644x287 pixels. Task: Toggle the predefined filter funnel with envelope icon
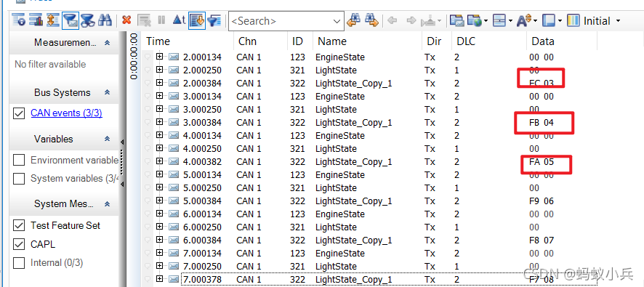[71, 20]
